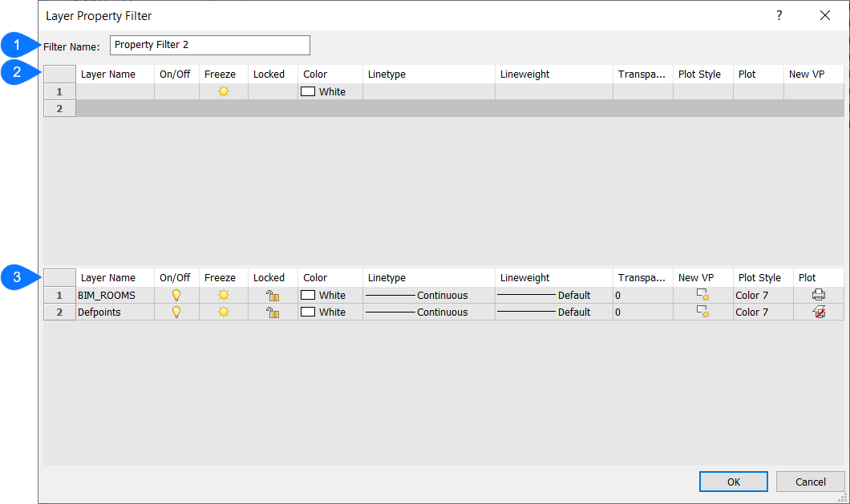Open the Linetype cell in filter row 1
The height and width of the screenshot is (504, 850).
428,91
